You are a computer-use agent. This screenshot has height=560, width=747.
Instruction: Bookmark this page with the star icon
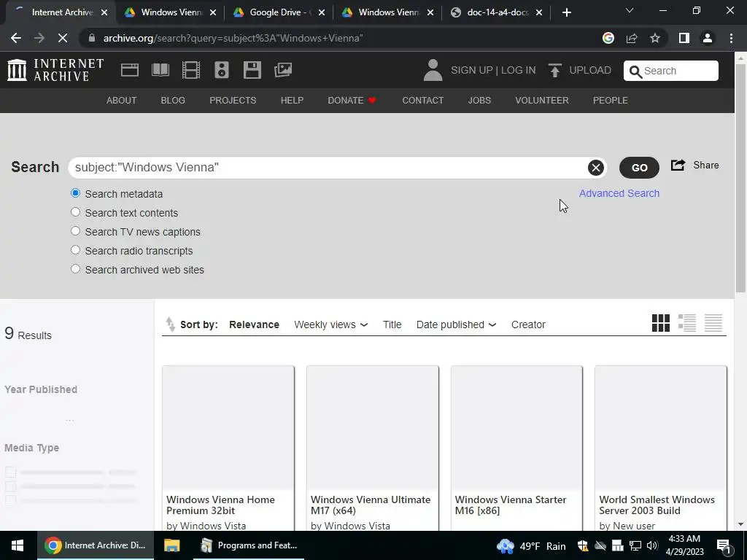pyautogui.click(x=655, y=38)
